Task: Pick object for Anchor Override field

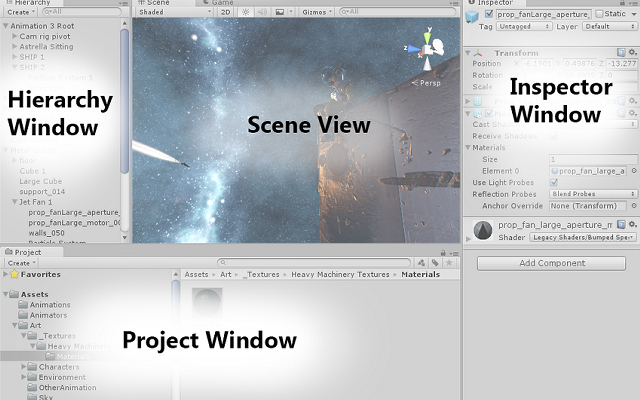Action: click(x=634, y=205)
